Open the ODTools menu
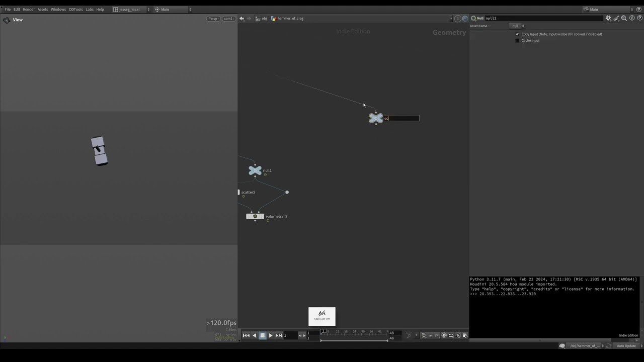644x362 pixels. [75, 10]
